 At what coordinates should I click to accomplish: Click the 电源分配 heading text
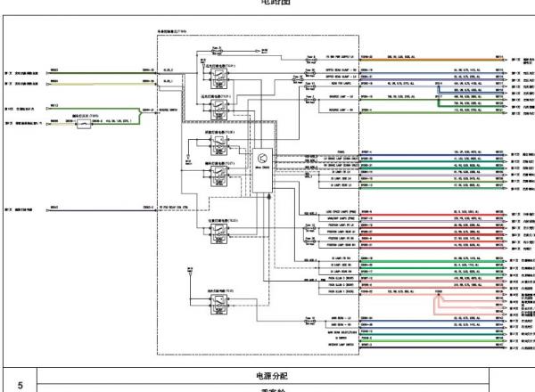[x=272, y=376]
